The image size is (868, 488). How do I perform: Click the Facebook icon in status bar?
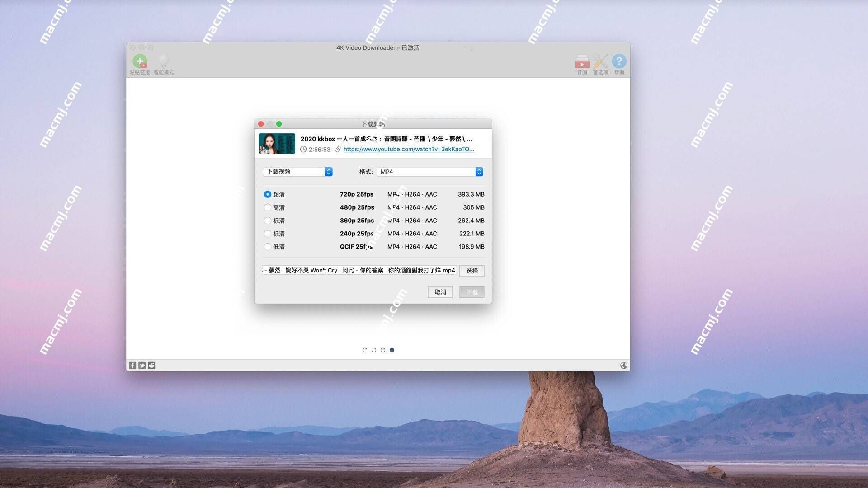click(132, 366)
